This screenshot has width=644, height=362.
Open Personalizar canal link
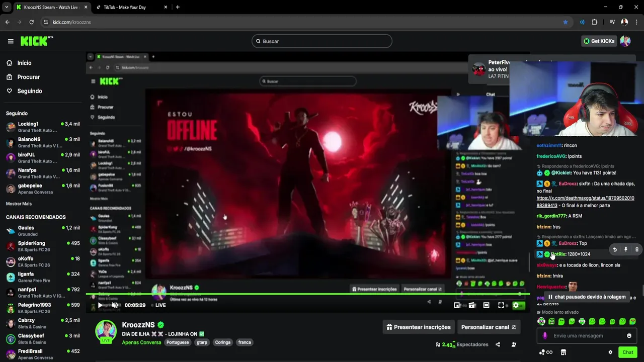[x=489, y=327]
